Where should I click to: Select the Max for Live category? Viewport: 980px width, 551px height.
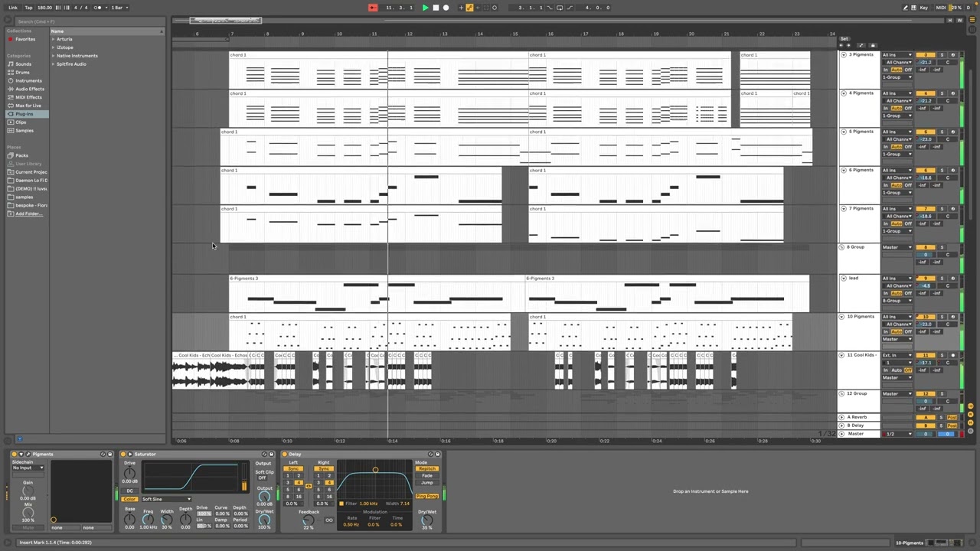point(28,106)
